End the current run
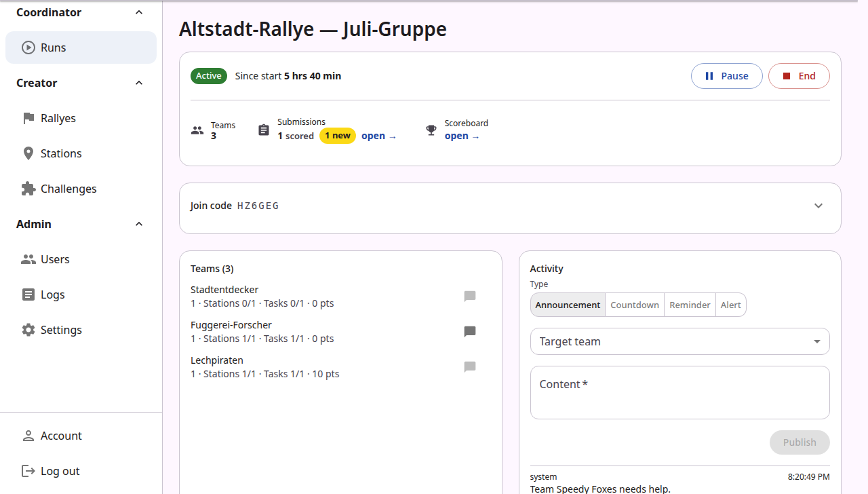 click(x=799, y=76)
